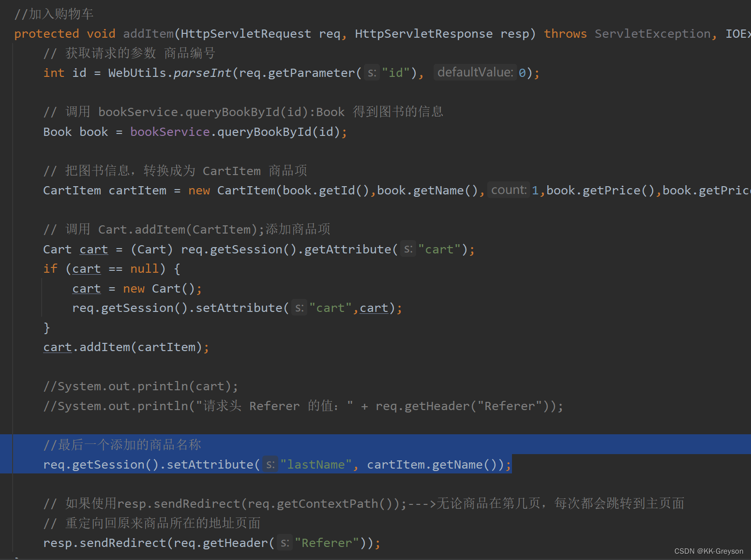
Task: Click the "(Cart)" type cast
Action: [152, 250]
